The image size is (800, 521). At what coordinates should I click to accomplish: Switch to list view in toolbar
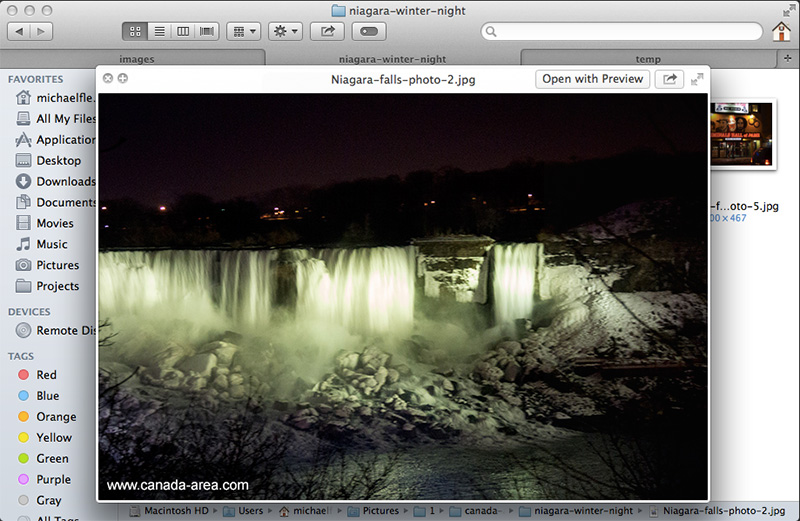pyautogui.click(x=159, y=32)
